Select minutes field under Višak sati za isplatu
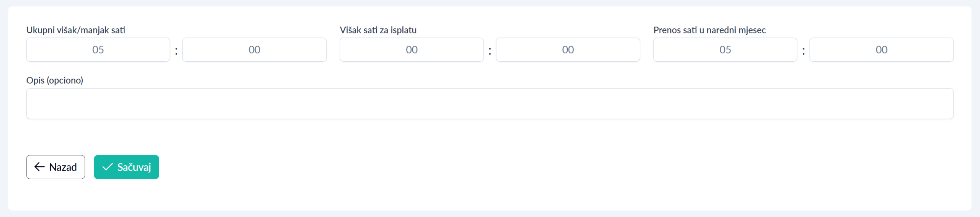The width and height of the screenshot is (980, 217). pos(568,50)
